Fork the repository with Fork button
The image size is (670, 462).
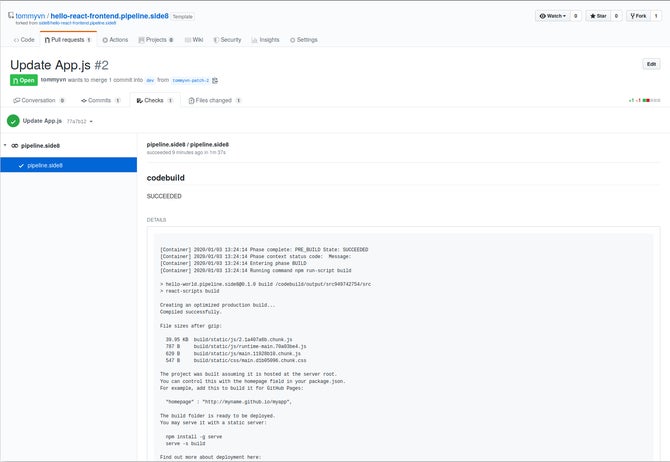click(638, 16)
